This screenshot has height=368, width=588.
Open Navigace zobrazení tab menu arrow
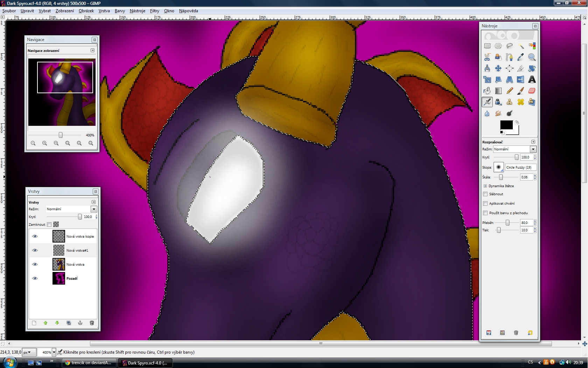click(93, 50)
